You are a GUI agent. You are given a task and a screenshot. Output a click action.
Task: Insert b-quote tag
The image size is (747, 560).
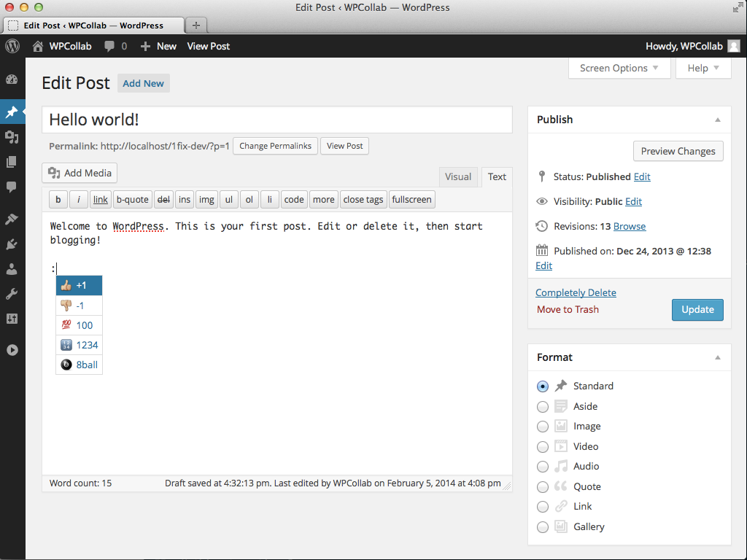pos(133,200)
